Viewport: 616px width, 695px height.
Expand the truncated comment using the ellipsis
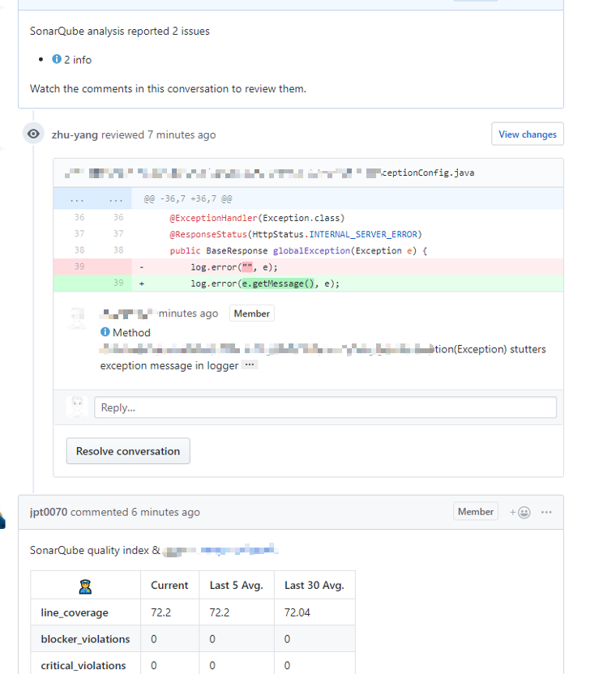[249, 365]
